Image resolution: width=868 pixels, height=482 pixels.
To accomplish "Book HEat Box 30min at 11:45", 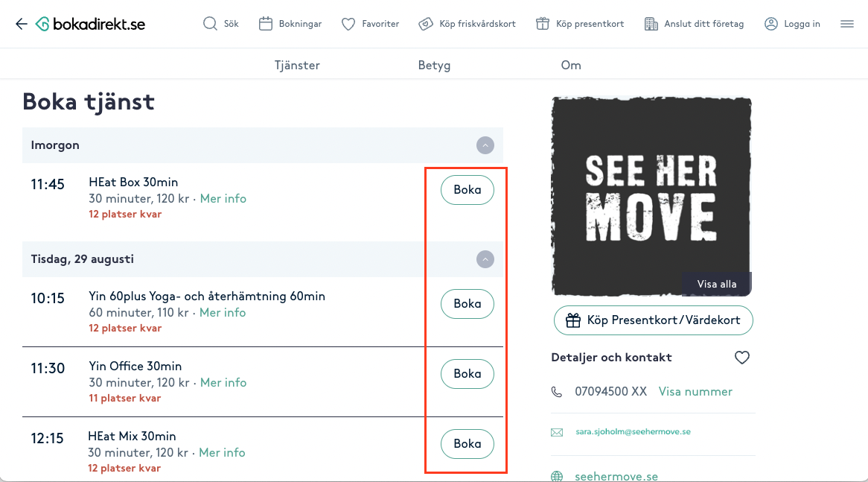I will [467, 189].
